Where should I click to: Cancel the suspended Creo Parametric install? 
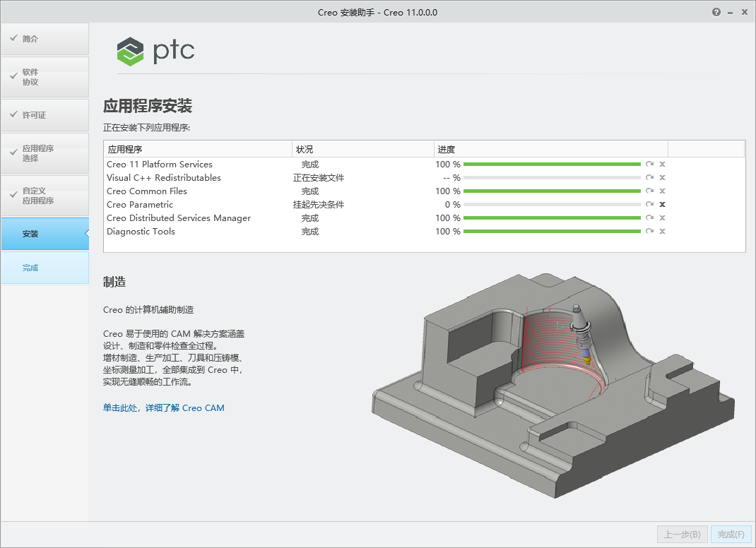(661, 204)
